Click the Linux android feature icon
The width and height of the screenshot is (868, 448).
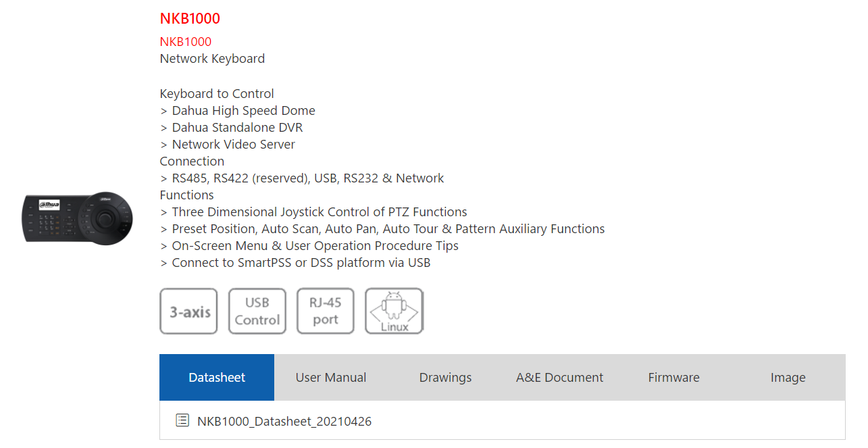tap(394, 311)
